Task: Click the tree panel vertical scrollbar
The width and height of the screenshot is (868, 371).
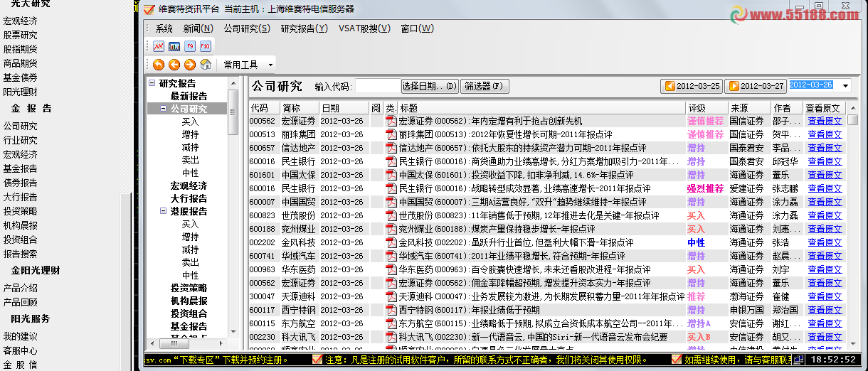Action: [x=233, y=206]
